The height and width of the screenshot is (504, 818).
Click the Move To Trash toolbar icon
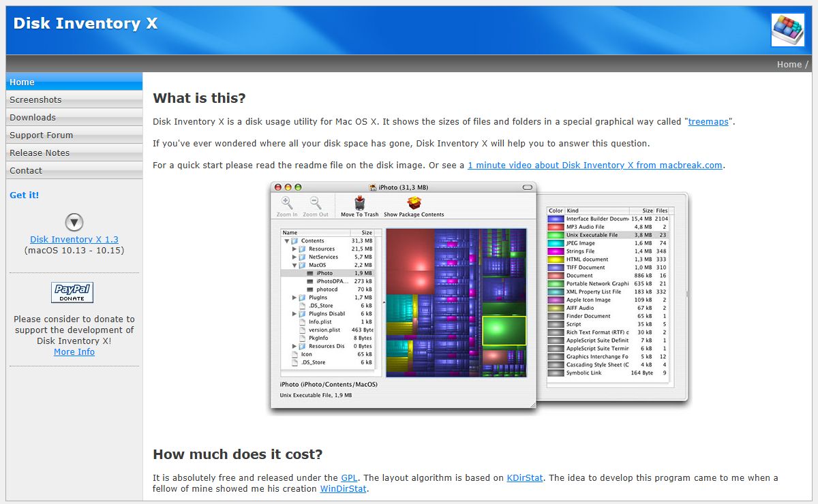point(359,203)
